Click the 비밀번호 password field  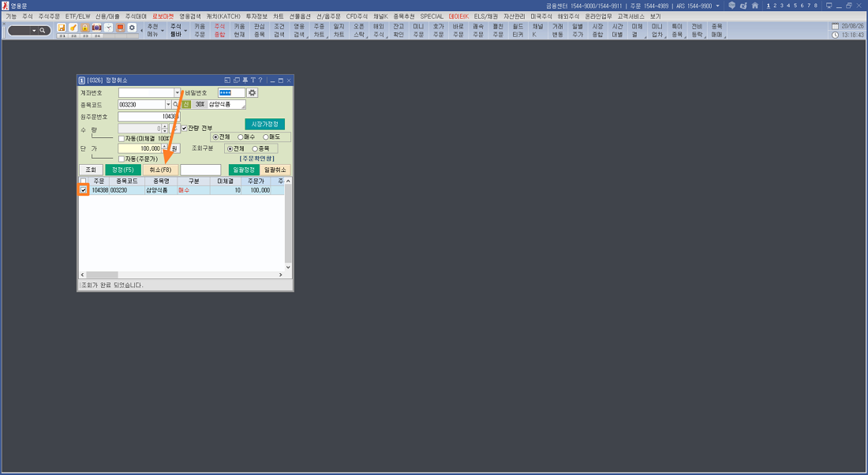231,92
